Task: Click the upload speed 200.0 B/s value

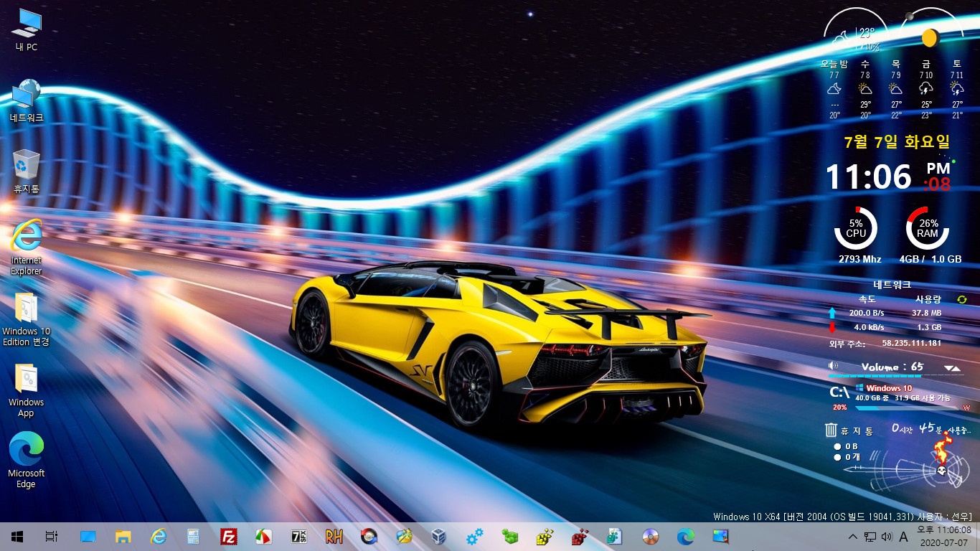Action: pos(867,313)
